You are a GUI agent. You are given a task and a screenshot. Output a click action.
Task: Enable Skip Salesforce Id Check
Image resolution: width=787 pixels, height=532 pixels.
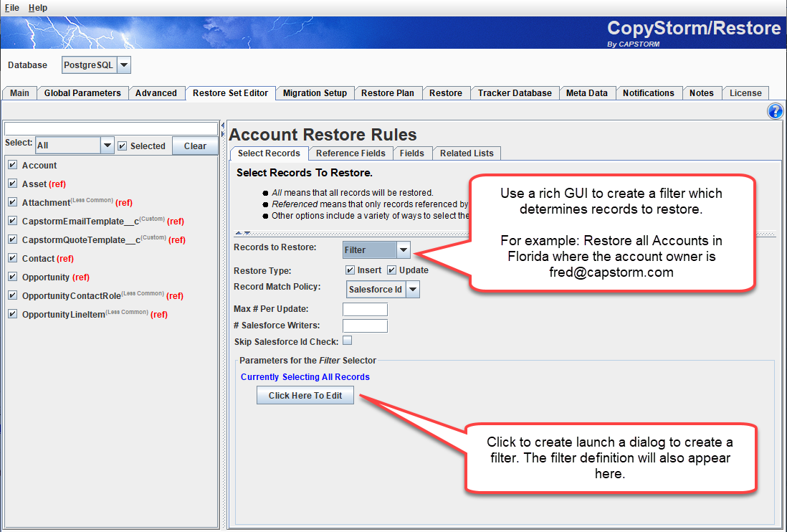click(x=348, y=341)
